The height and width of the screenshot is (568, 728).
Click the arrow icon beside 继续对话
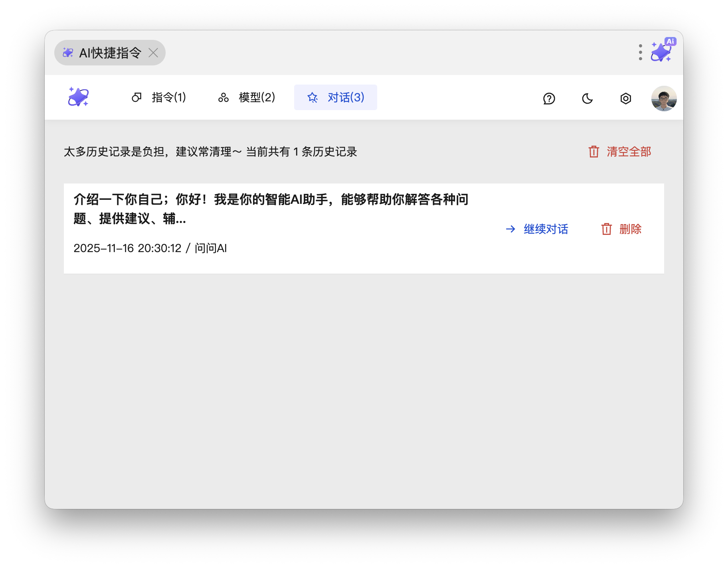(x=510, y=229)
